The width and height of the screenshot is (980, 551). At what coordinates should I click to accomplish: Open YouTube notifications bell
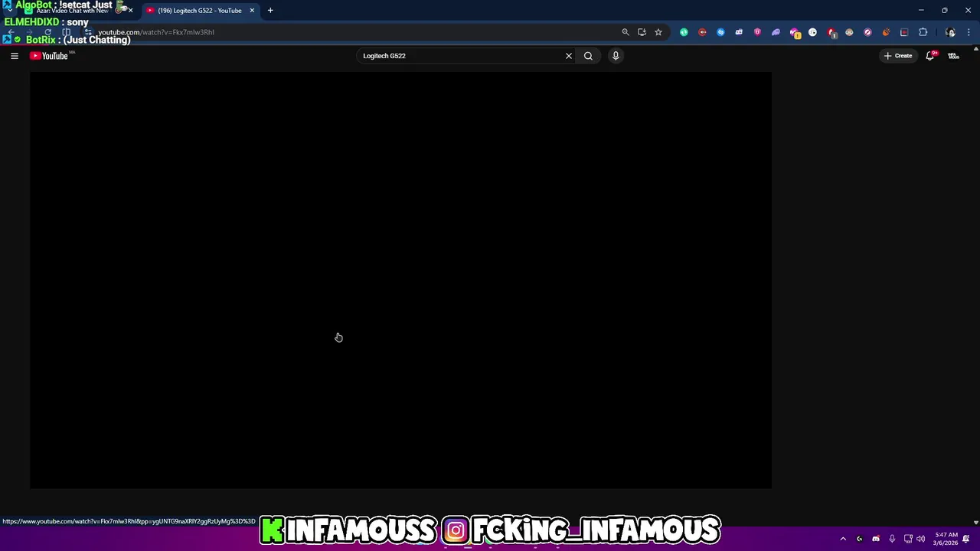point(930,56)
